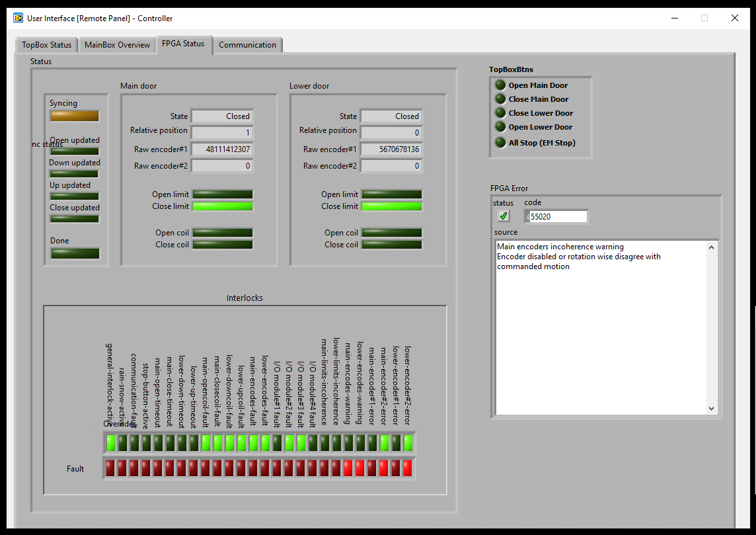This screenshot has height=535, width=756.
Task: Click the Lower door Open limit LED
Action: [x=392, y=194]
